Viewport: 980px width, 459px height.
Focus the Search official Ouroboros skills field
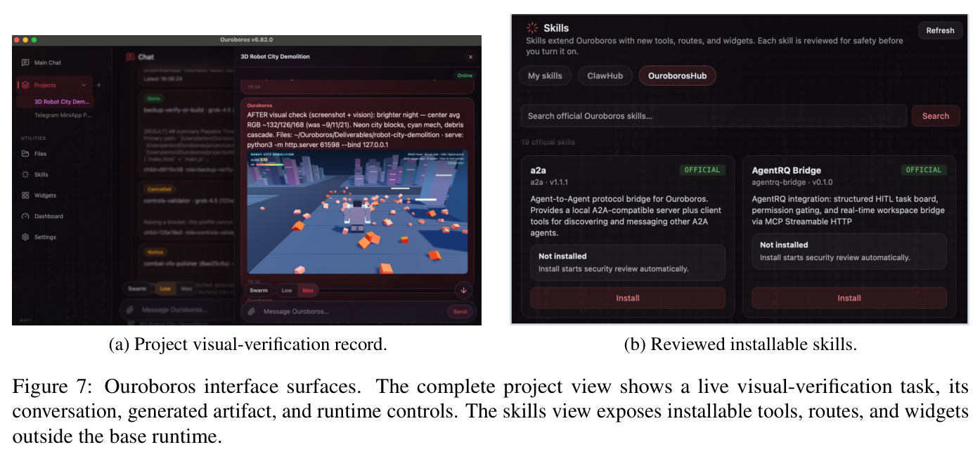[714, 116]
